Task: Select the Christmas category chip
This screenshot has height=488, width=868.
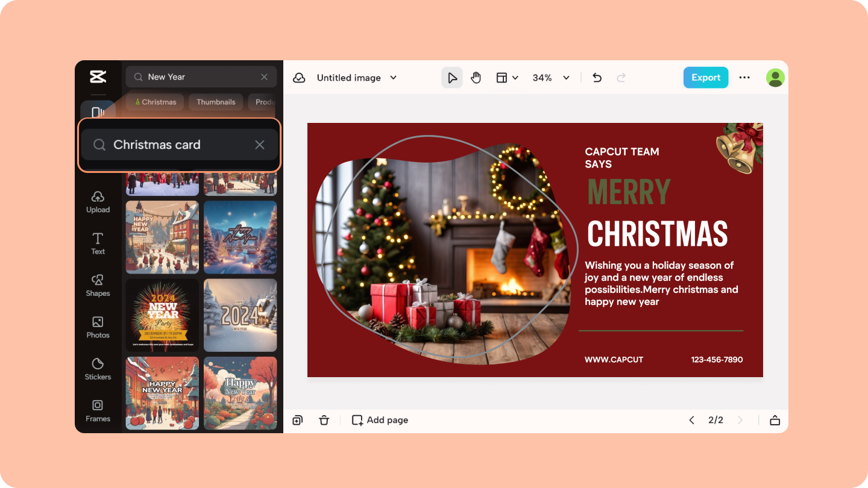Action: pos(156,102)
